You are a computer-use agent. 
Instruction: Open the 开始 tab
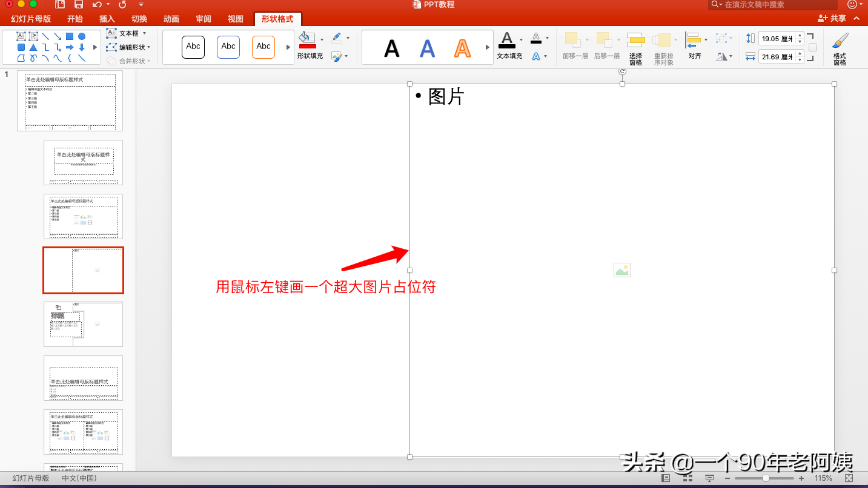point(75,19)
